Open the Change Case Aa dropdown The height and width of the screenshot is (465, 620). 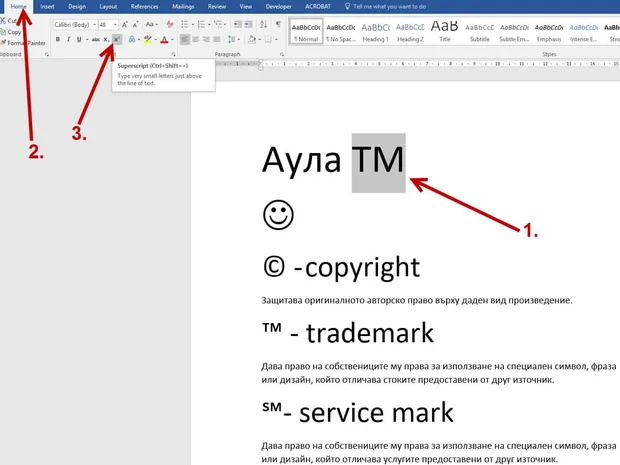coord(151,25)
